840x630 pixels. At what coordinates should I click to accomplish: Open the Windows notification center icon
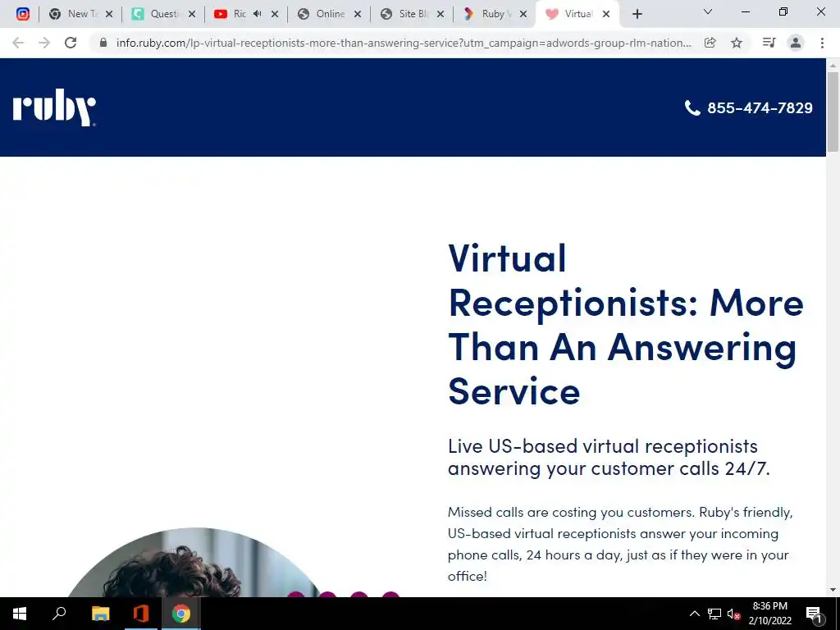[x=814, y=614]
